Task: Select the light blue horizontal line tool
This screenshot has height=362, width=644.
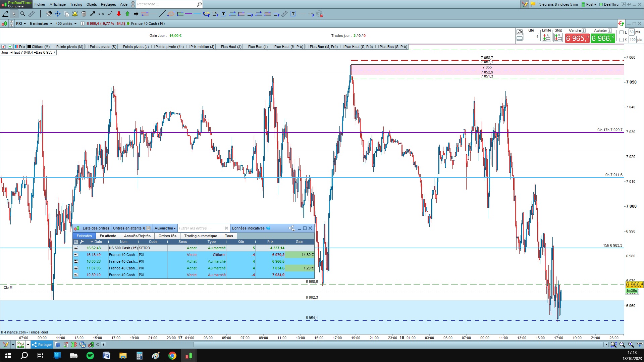Action: (197, 14)
